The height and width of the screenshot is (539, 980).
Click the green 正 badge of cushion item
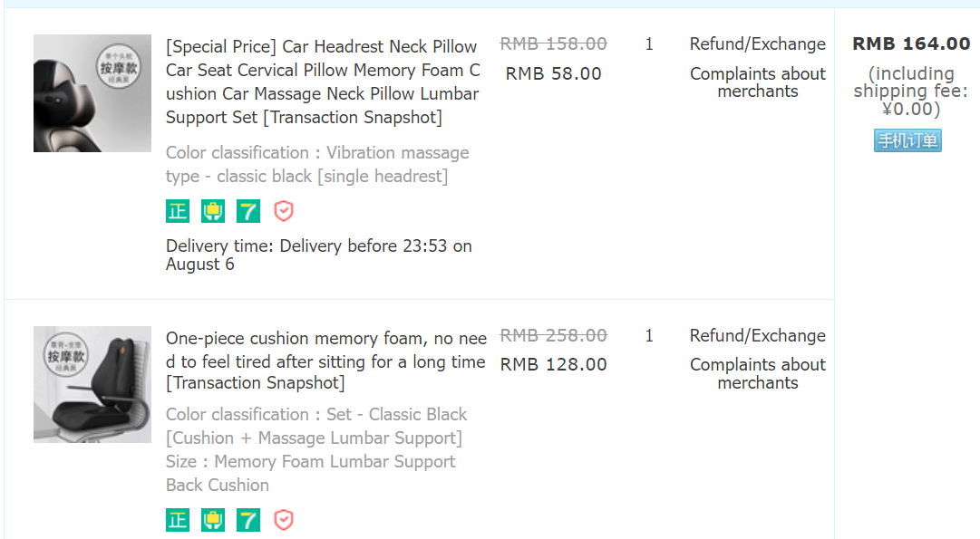pos(178,520)
